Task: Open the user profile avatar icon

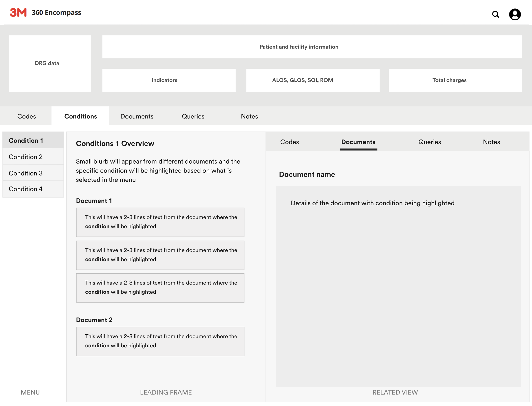Action: [515, 14]
